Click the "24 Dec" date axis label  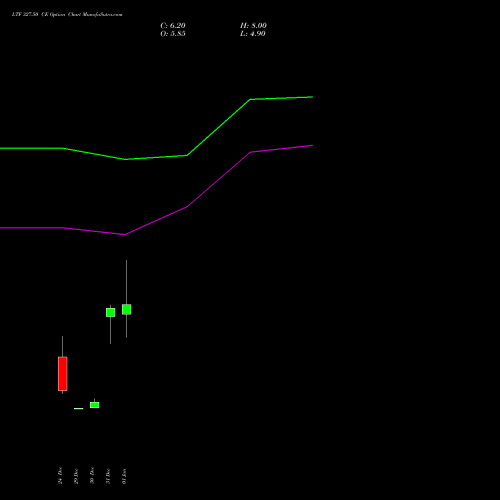(60, 475)
